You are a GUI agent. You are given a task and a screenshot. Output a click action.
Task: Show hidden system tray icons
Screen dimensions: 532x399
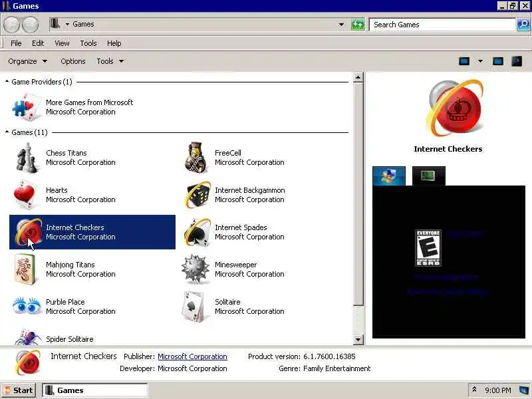click(x=474, y=390)
